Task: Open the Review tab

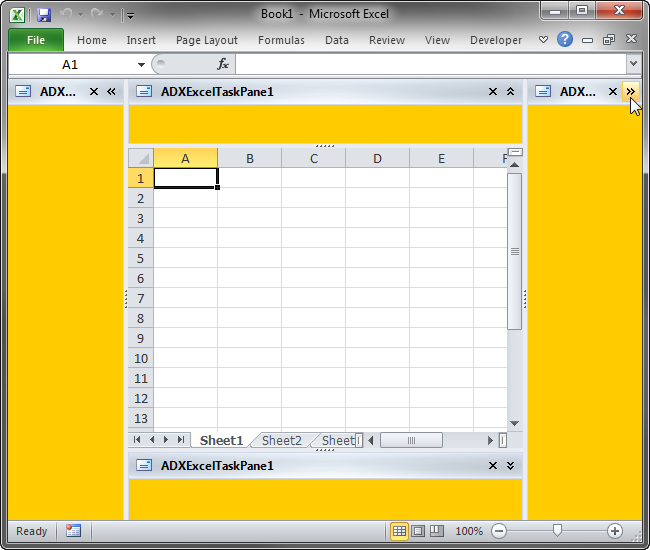Action: coord(387,40)
